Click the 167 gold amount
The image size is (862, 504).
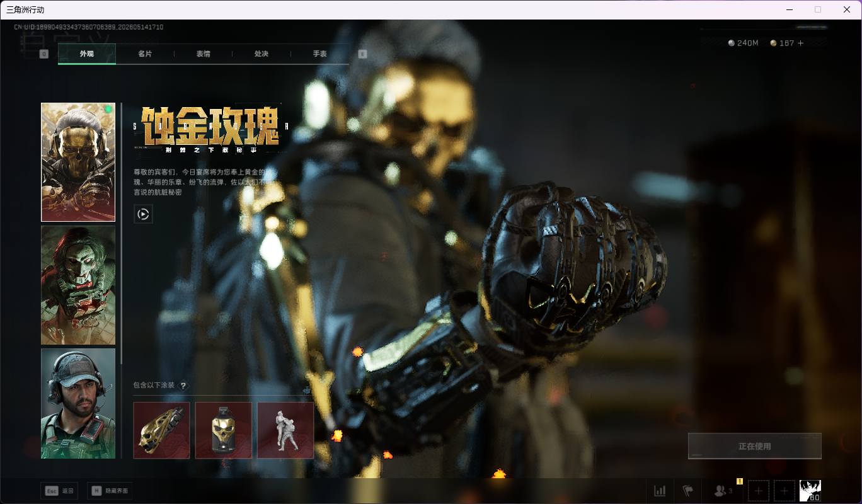pyautogui.click(x=787, y=43)
